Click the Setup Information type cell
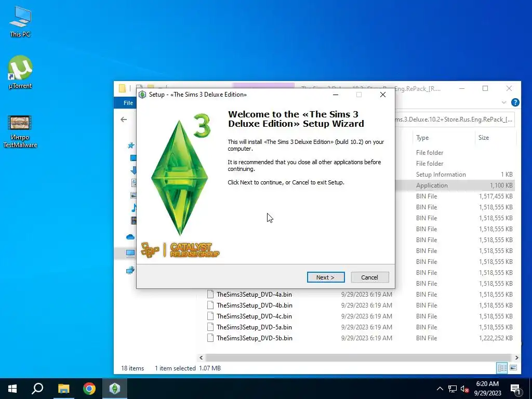Viewport: 532px width, 399px height. (x=441, y=175)
